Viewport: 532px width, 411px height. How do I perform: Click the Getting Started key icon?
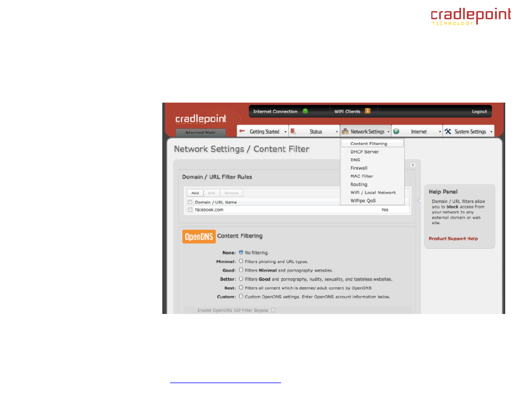click(242, 131)
